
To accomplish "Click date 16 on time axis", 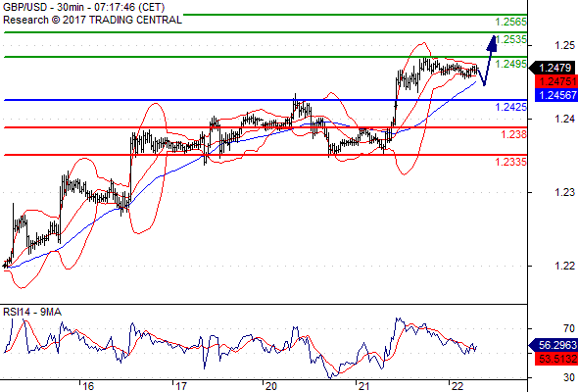I will [88, 386].
